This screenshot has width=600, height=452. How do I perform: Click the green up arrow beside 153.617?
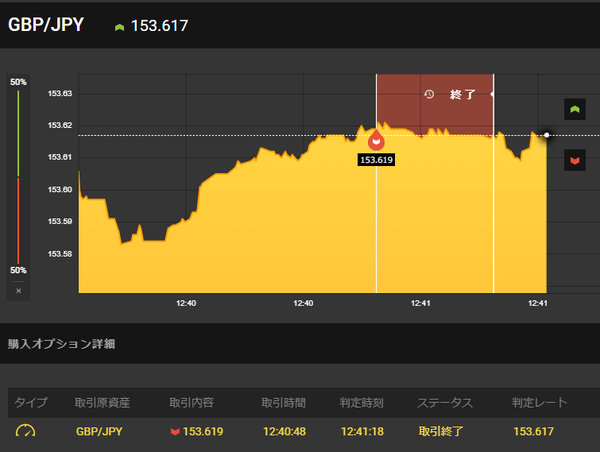[119, 27]
